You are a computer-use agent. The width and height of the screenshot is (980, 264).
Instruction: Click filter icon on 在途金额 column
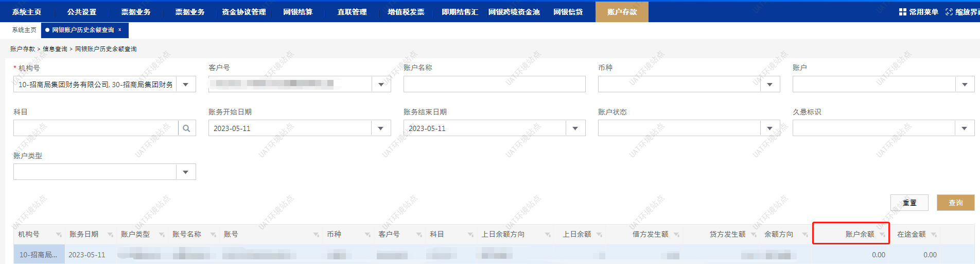[934, 235]
